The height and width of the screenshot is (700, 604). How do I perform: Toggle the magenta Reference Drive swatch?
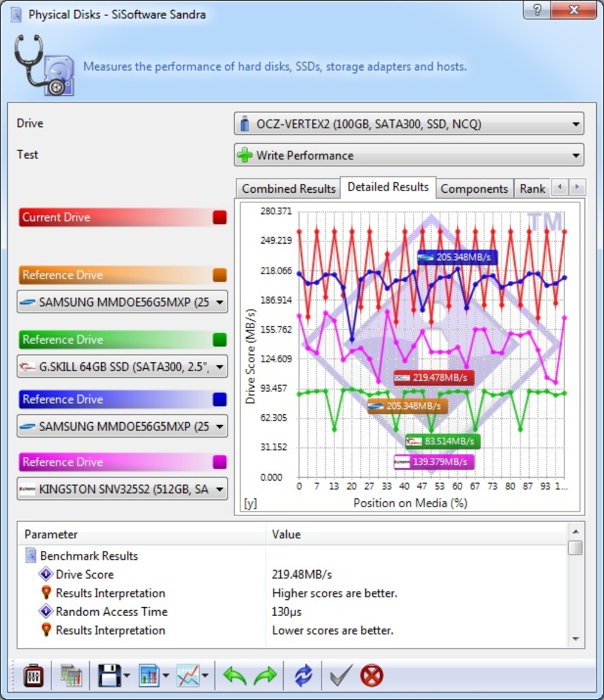pyautogui.click(x=220, y=462)
